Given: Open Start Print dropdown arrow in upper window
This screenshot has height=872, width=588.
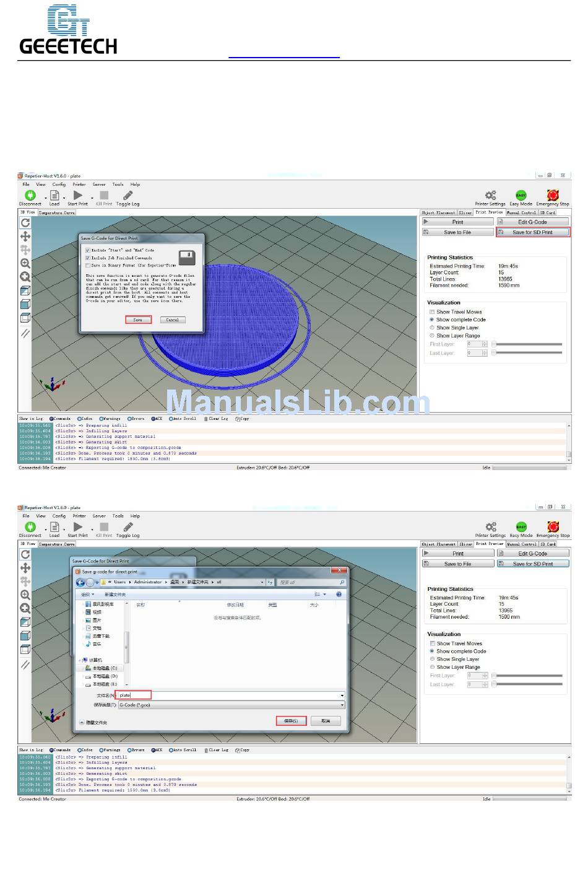Looking at the screenshot, I should click(92, 199).
